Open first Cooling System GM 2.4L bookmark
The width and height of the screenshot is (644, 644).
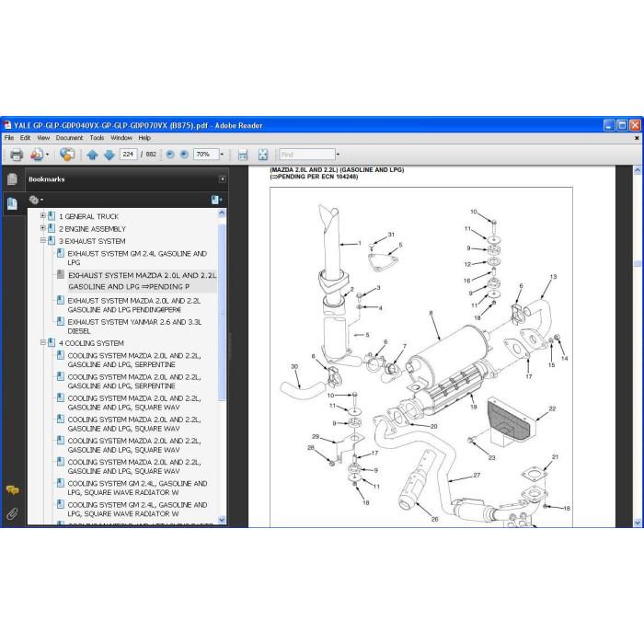137,488
